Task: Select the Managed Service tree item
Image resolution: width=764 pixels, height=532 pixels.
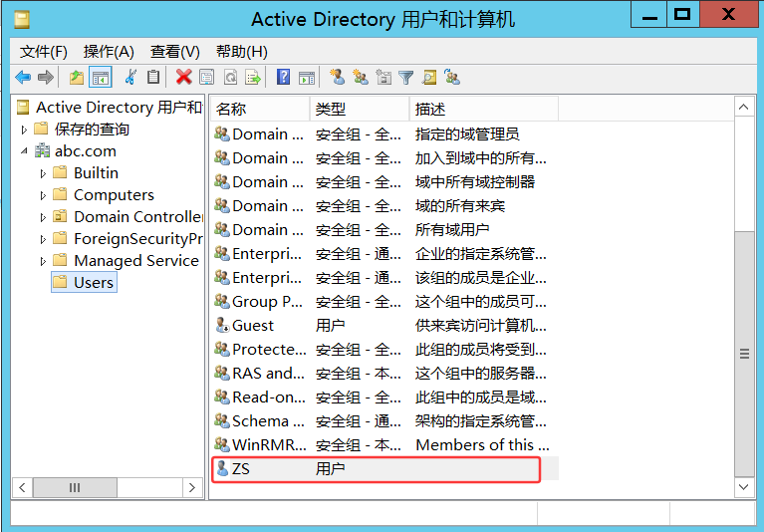Action: (x=135, y=260)
